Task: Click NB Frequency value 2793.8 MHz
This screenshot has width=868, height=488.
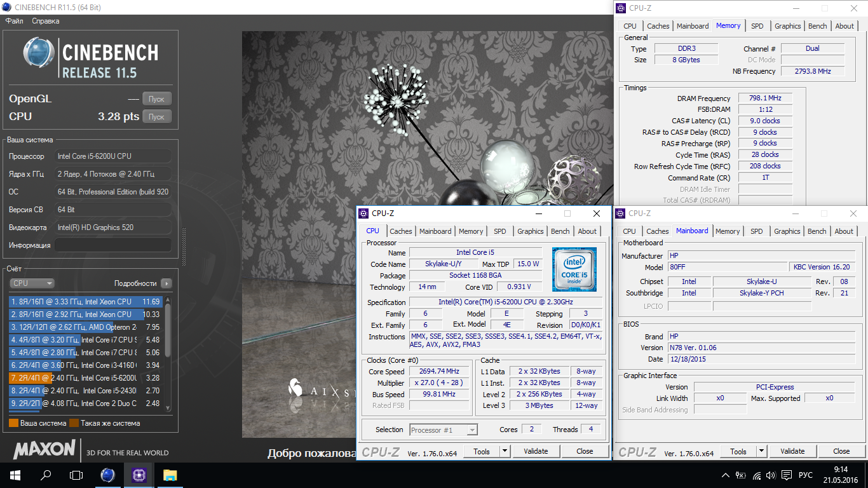Action: click(813, 71)
